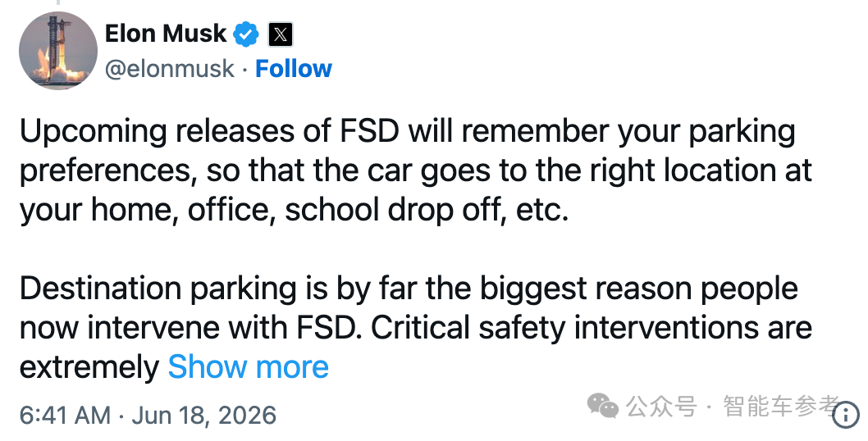Click the blue verified checkmark badge
The width and height of the screenshot is (868, 441).
[x=246, y=34]
